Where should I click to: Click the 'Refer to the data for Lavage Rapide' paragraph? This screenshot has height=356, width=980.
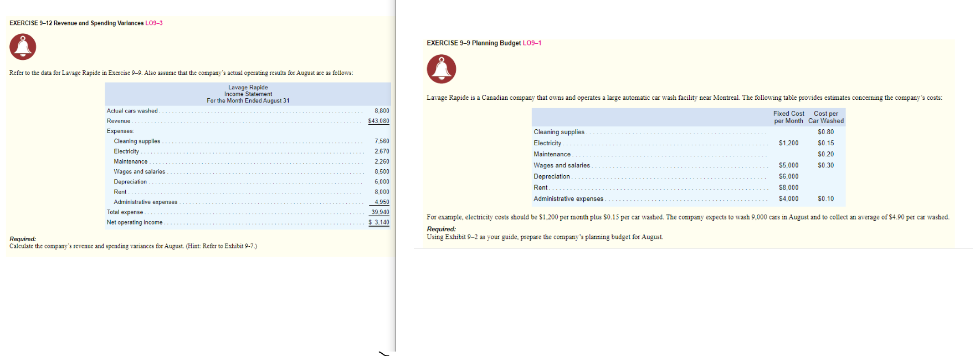tap(181, 73)
